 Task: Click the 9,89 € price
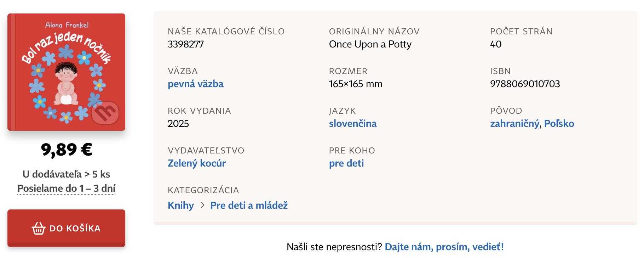click(66, 150)
